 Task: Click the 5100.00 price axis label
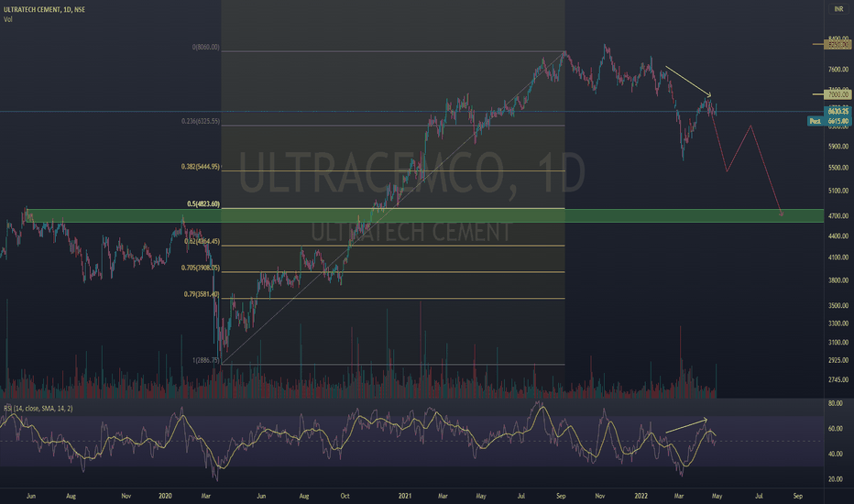coord(838,192)
